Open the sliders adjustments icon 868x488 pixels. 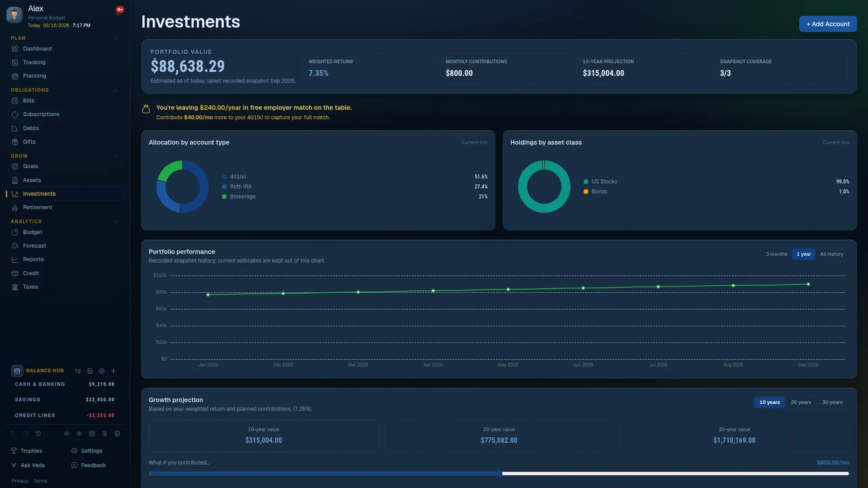pos(104,434)
